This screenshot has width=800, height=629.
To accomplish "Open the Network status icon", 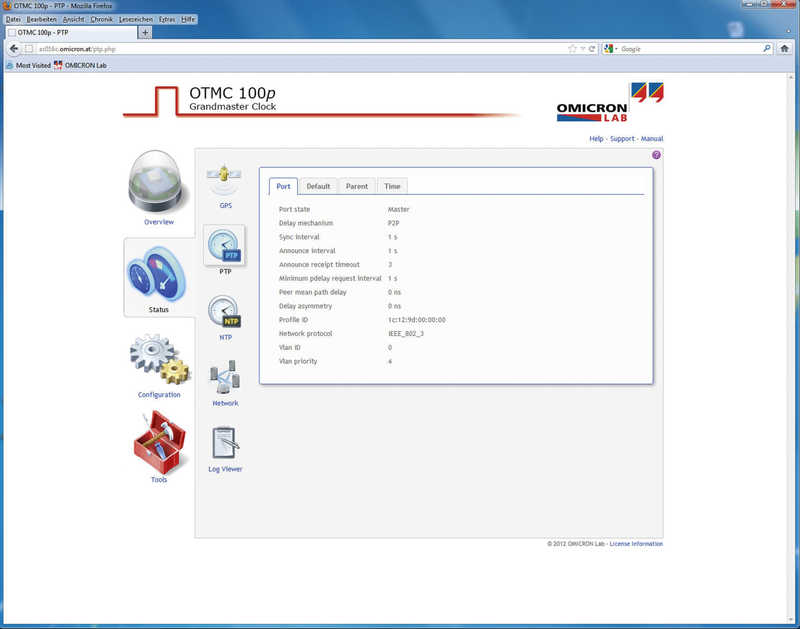I will tap(224, 377).
